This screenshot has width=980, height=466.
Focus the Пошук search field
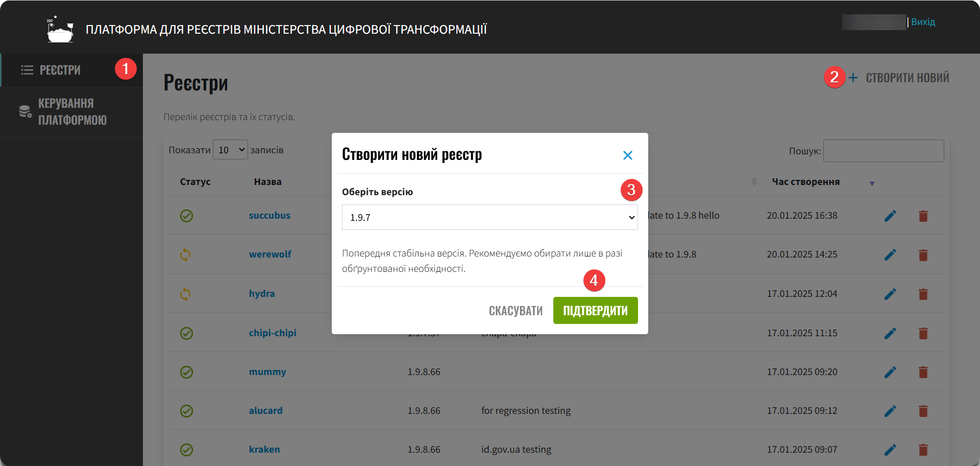point(884,151)
